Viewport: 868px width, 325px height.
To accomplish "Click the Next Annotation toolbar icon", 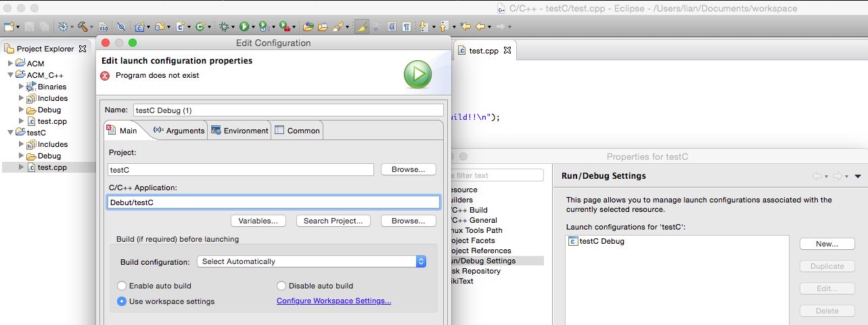I will (x=424, y=26).
